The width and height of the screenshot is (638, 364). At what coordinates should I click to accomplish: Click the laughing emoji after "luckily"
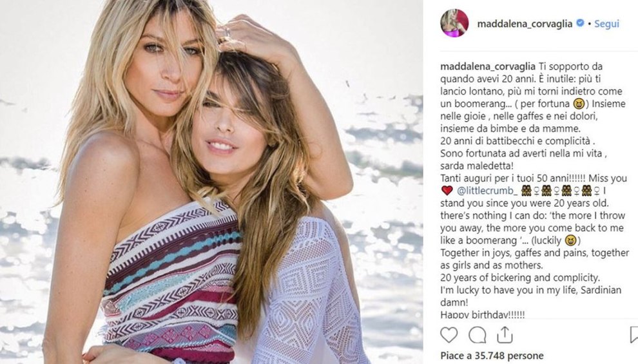click(571, 241)
